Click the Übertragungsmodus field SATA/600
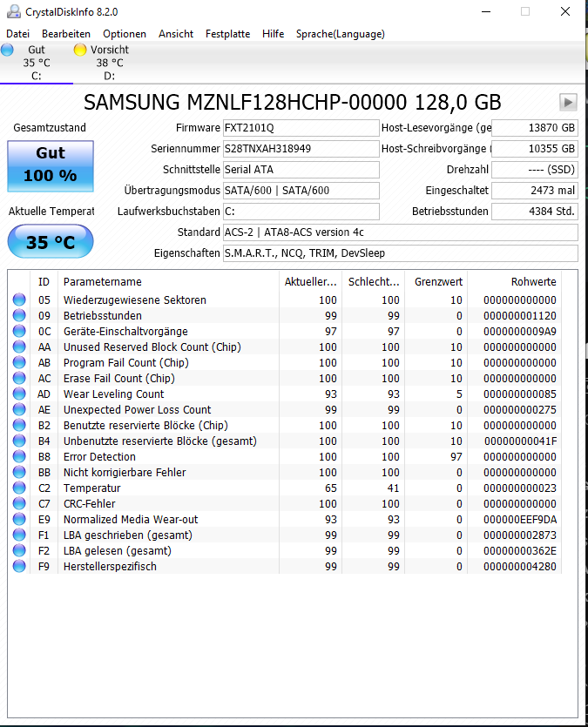 tap(301, 191)
